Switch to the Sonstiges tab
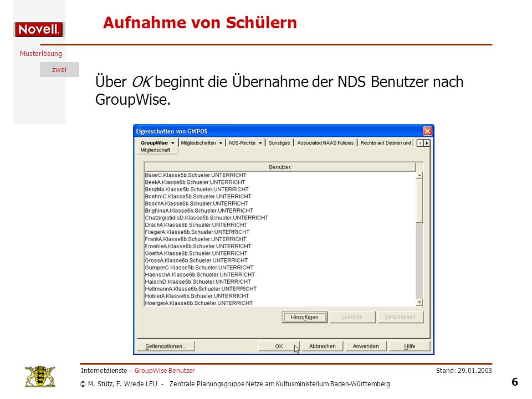 279,143
